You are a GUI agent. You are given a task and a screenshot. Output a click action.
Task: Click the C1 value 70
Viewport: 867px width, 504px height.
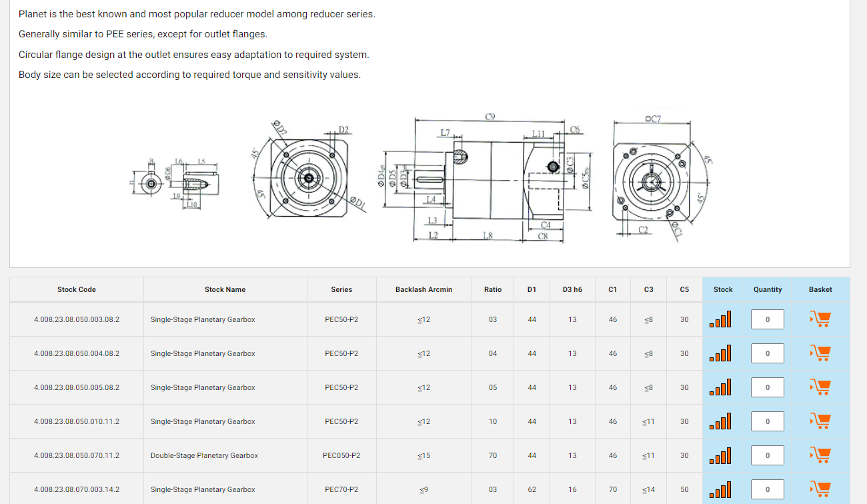tap(613, 489)
